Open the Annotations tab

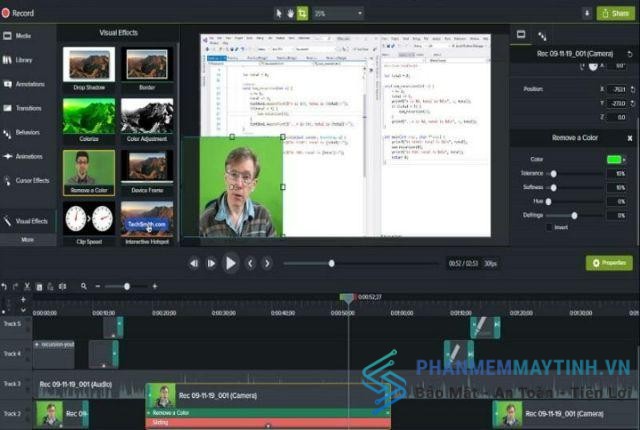pos(24,84)
